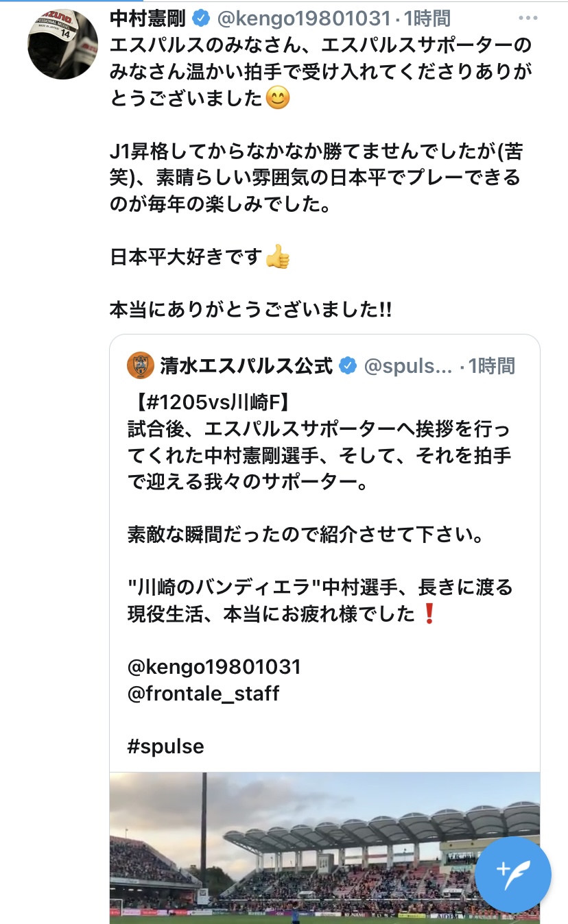568x924 pixels.
Task: Click the Shimizu S-Pulse emblem avatar
Action: [141, 365]
